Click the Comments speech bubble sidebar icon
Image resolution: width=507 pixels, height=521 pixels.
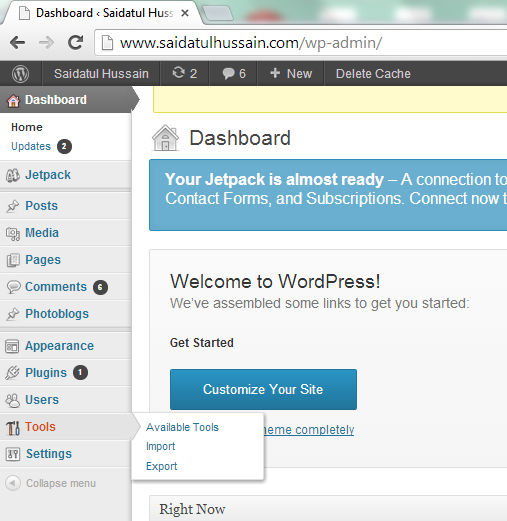pyautogui.click(x=13, y=287)
